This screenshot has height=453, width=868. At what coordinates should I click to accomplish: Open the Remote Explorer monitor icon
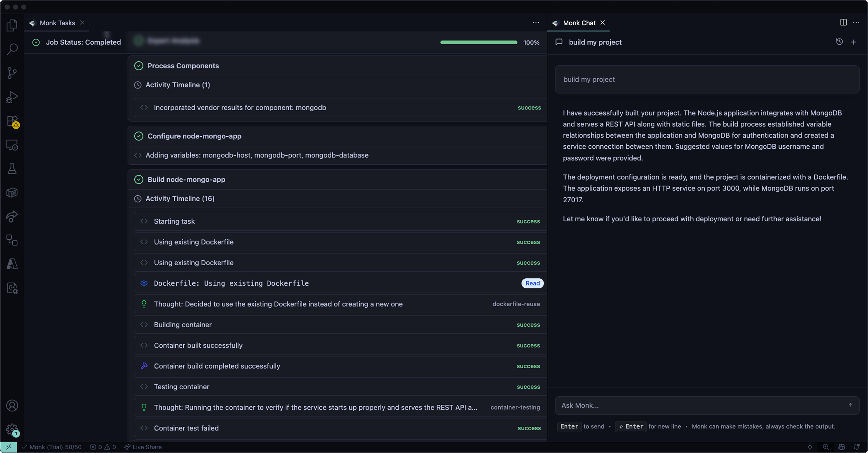12,145
